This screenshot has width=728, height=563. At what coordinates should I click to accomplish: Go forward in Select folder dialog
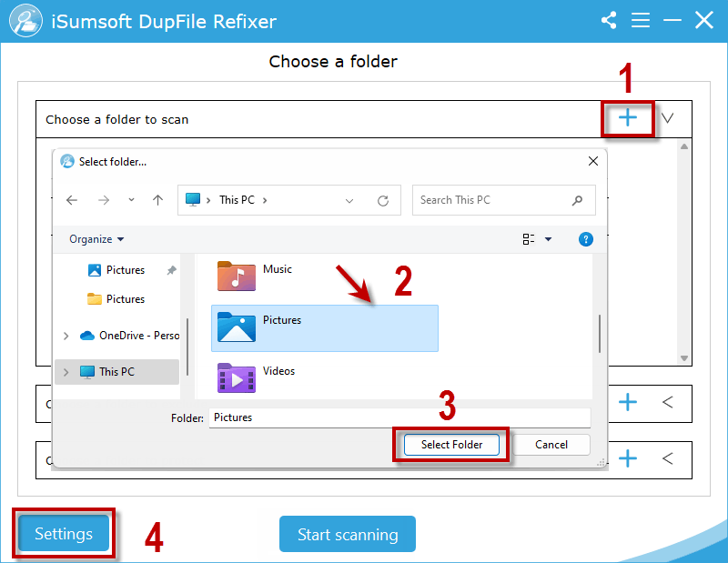104,200
